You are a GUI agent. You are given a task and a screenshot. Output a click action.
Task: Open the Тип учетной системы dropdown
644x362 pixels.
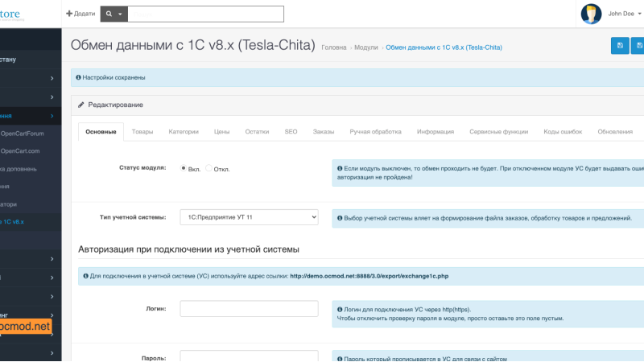[x=249, y=217]
